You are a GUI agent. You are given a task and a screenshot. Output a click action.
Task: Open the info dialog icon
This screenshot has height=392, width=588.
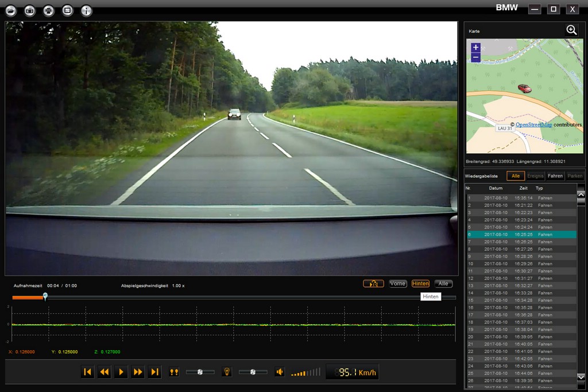pyautogui.click(x=86, y=11)
